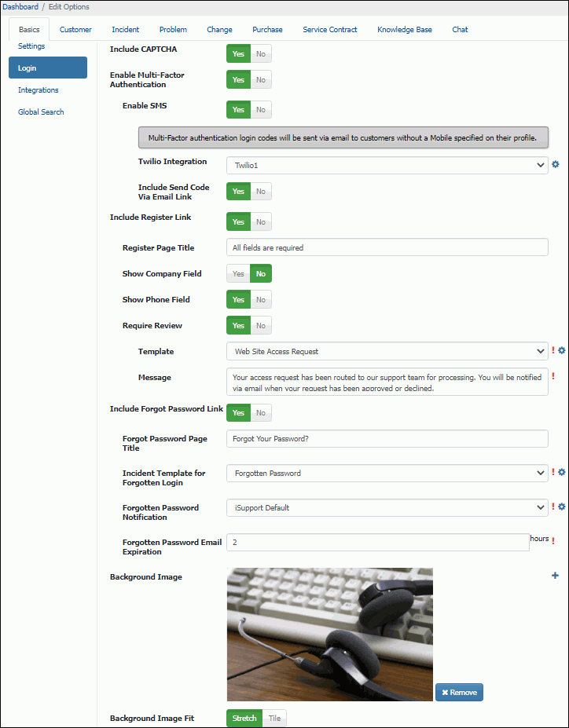Set Show Company Field to Yes

pyautogui.click(x=238, y=274)
